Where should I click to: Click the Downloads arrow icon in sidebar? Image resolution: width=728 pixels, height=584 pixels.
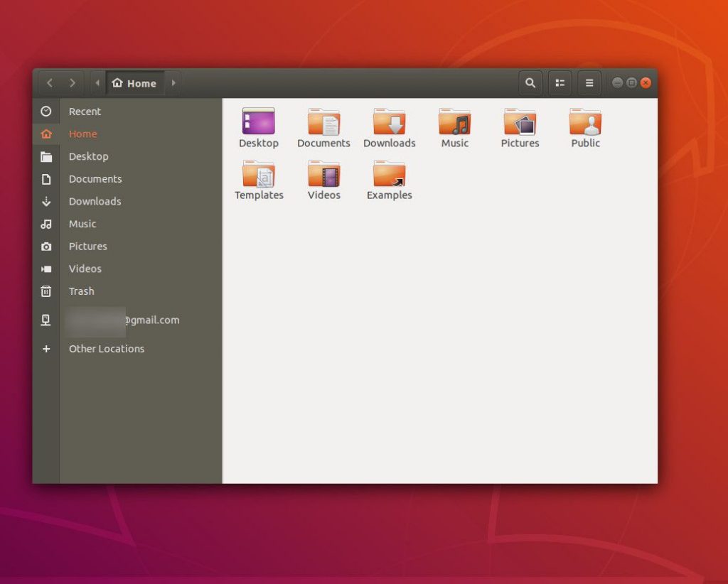(x=46, y=202)
